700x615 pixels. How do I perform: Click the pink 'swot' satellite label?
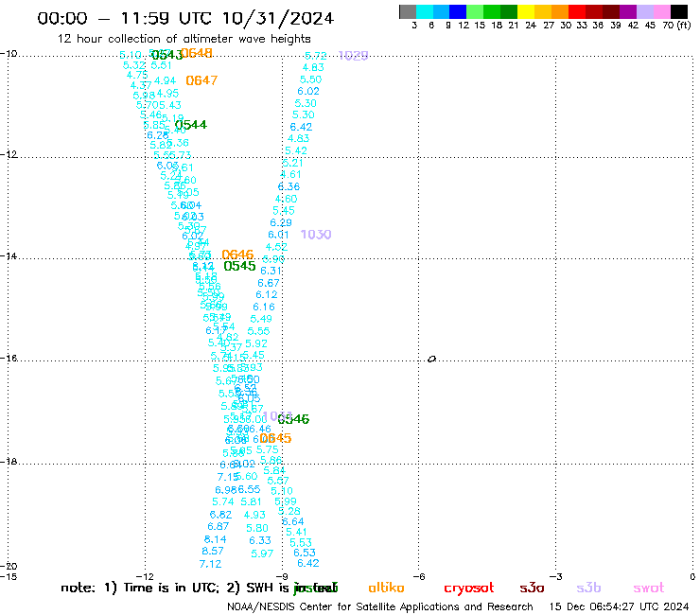(649, 588)
